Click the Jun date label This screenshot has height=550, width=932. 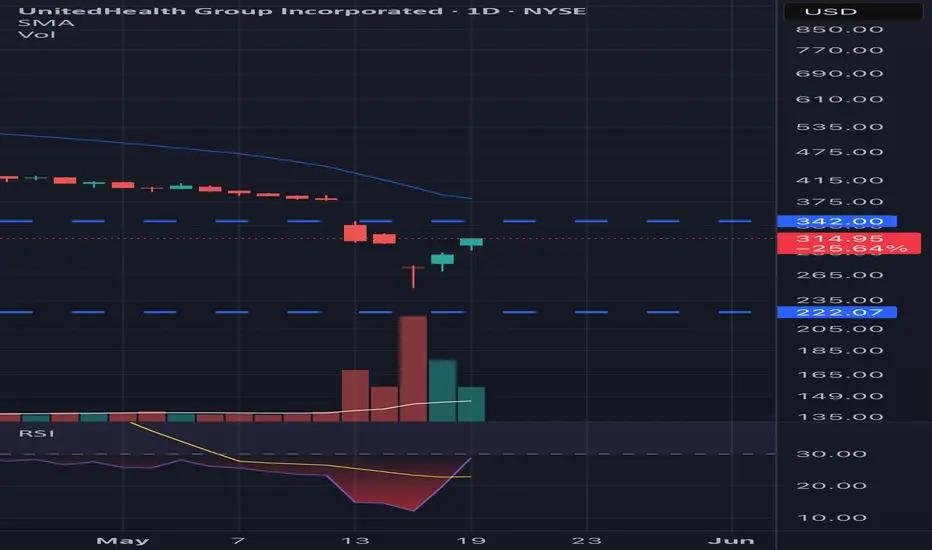point(731,540)
